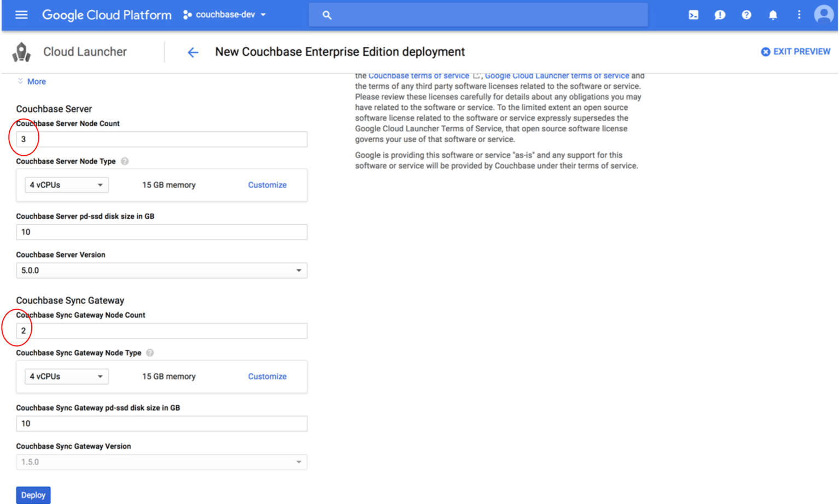
Task: Click Customize for the Server node type
Action: pyautogui.click(x=267, y=185)
